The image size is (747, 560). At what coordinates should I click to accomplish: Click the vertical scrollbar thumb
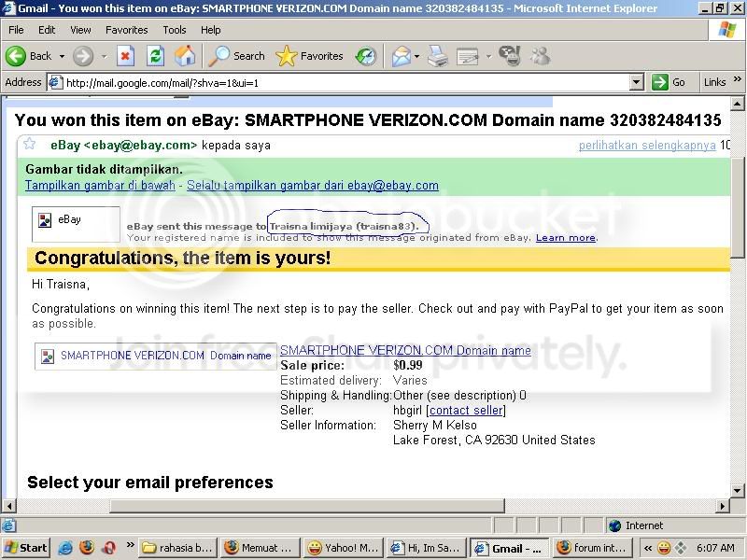click(x=738, y=207)
